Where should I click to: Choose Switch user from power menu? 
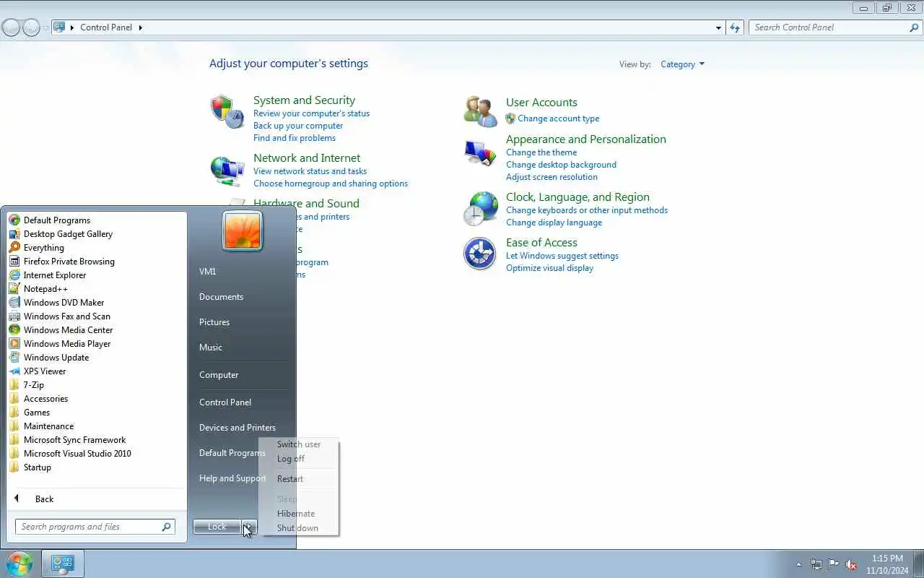click(x=299, y=444)
